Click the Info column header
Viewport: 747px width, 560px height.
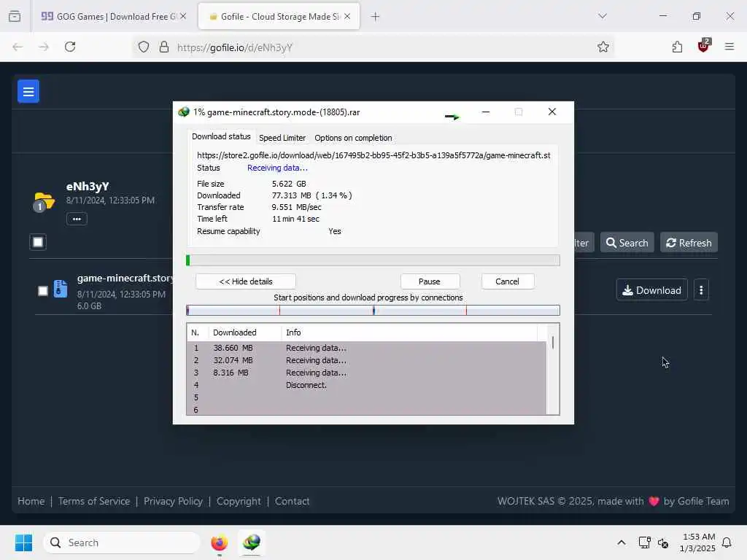click(409, 332)
